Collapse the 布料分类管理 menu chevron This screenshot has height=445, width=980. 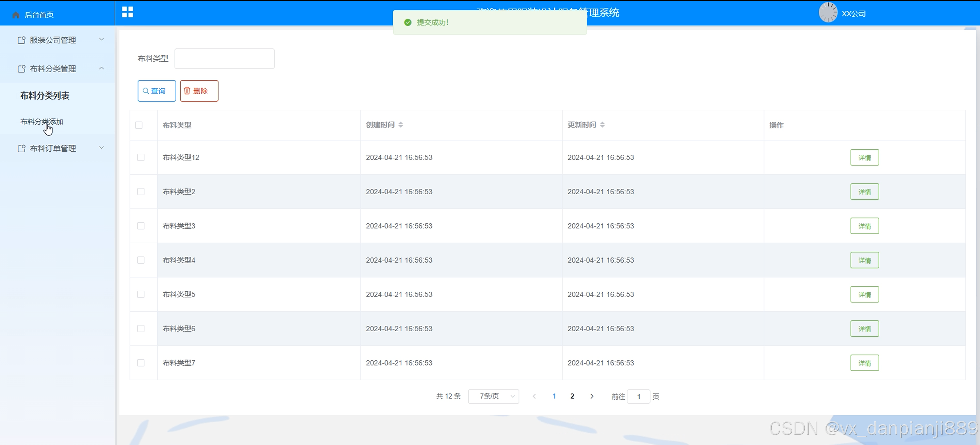[x=101, y=68]
